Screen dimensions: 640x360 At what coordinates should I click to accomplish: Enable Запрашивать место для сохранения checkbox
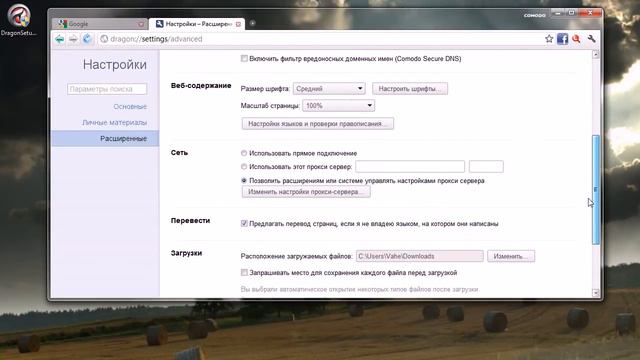pos(244,273)
